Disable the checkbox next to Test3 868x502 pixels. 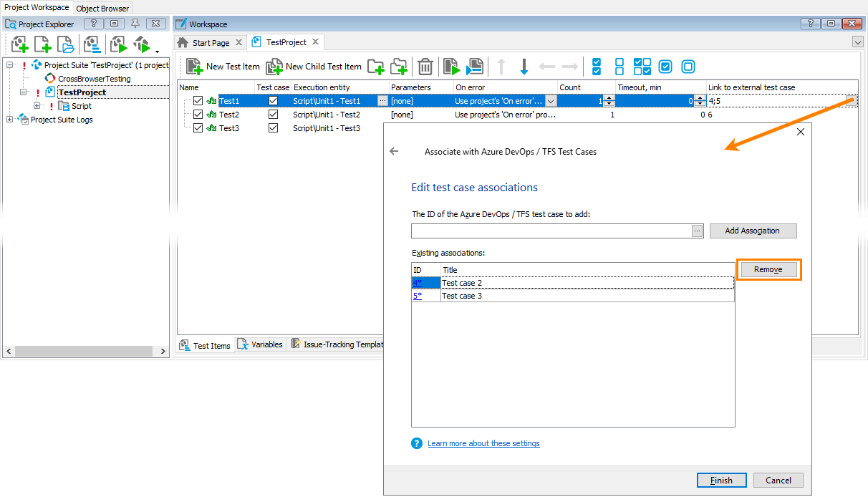click(198, 127)
